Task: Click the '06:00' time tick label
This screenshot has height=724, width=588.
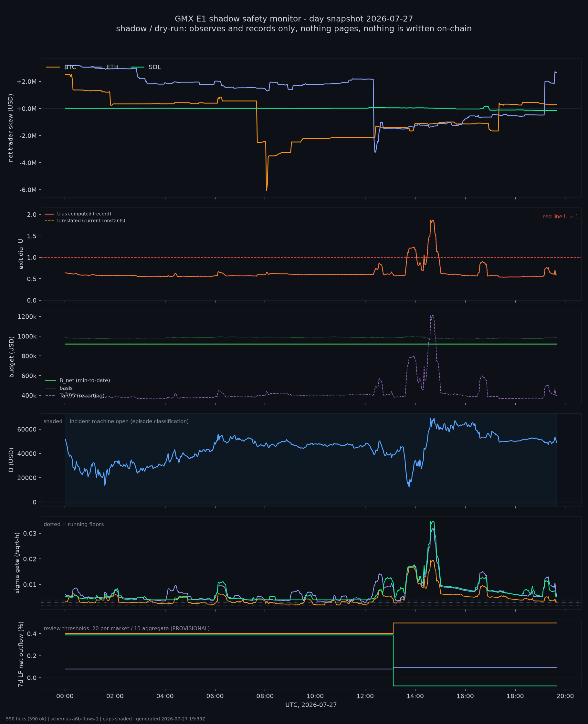Action: point(215,696)
